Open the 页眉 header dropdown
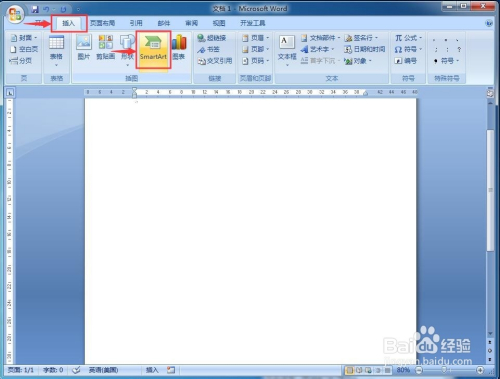This screenshot has height=379, width=500. tap(255, 38)
